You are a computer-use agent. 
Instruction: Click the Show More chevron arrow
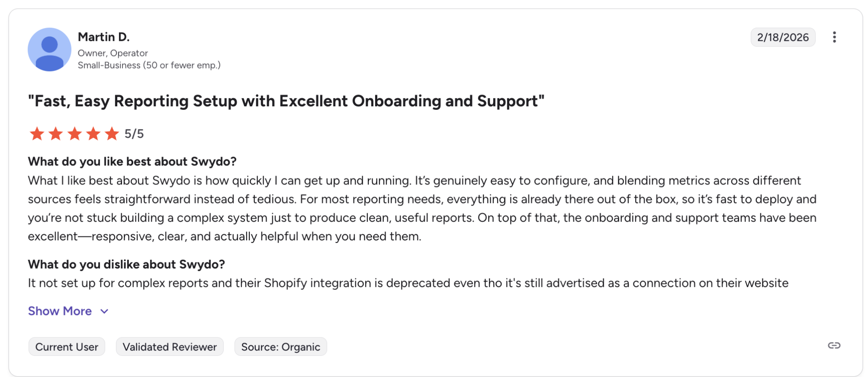click(104, 311)
